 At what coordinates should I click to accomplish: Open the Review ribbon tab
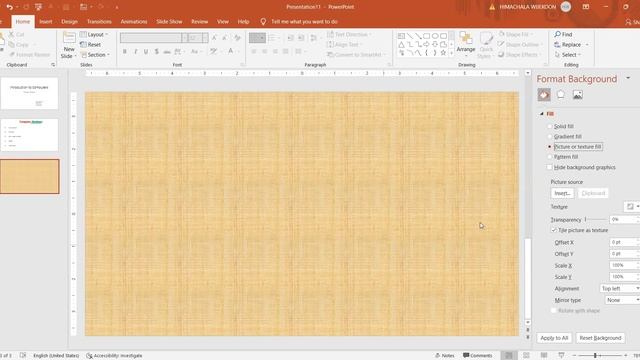(x=200, y=22)
